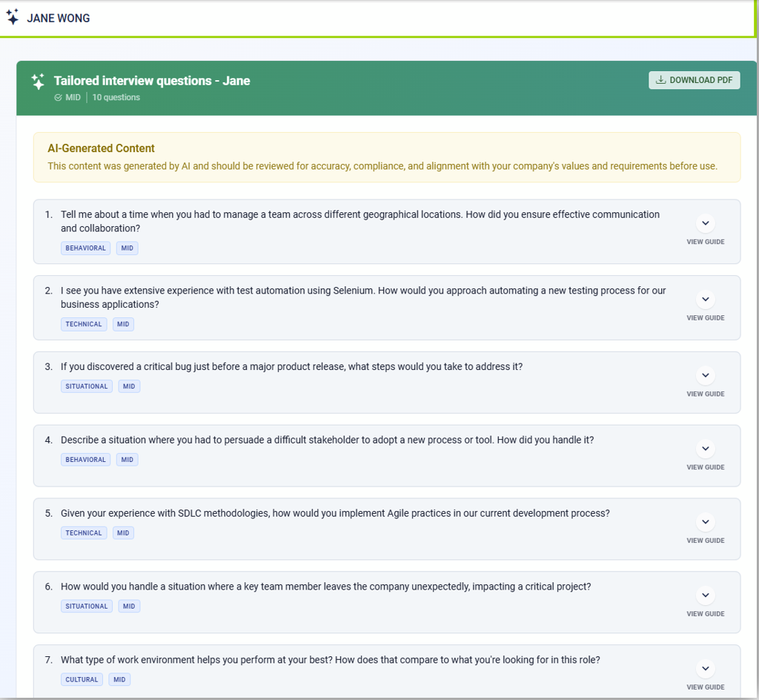Expand the guide for the Selenium question
This screenshot has height=700, width=759.
pyautogui.click(x=705, y=300)
